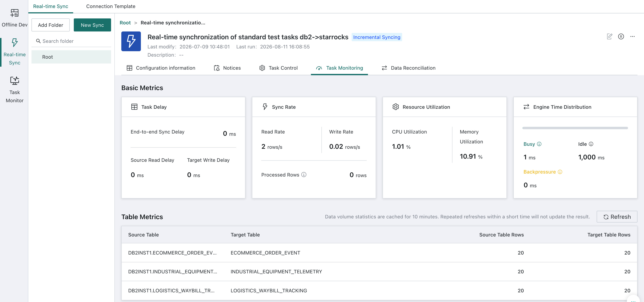Viewport: 644px width, 302px height.
Task: Click the Source Table column header
Action: (x=143, y=235)
